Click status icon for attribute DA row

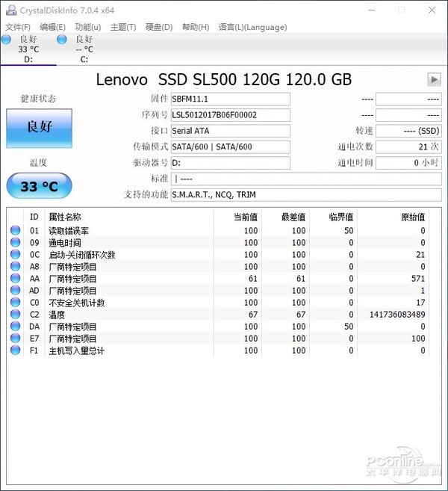16,327
